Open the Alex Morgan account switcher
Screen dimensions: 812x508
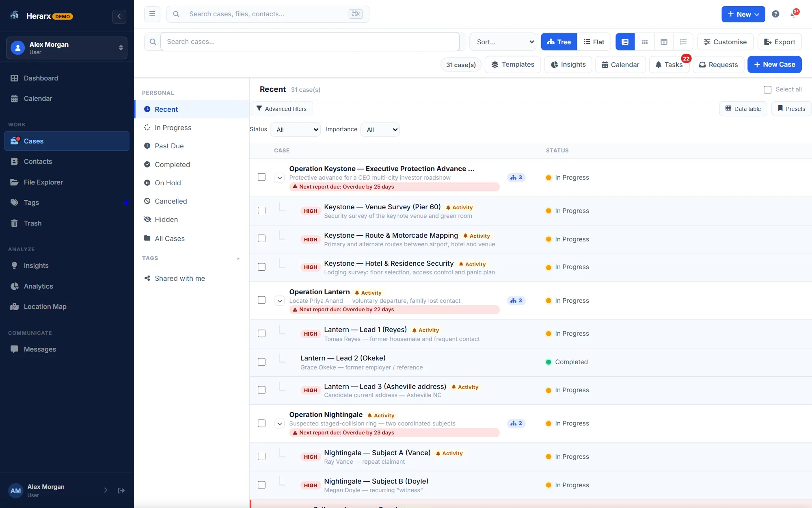tap(67, 48)
